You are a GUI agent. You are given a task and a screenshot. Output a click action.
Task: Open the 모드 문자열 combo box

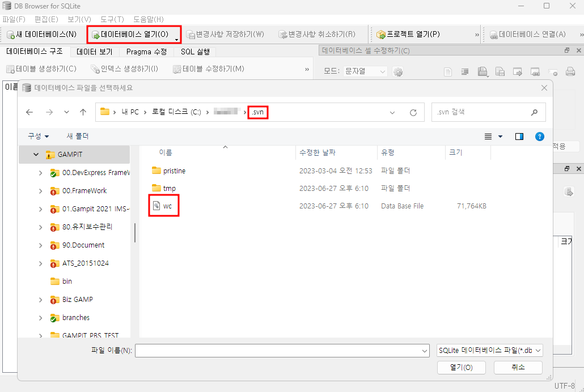(x=365, y=71)
